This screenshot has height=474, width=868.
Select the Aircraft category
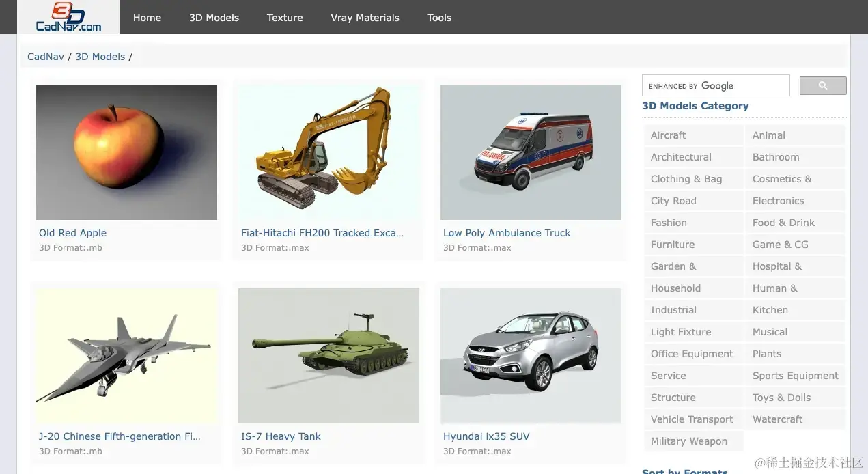click(x=693, y=135)
